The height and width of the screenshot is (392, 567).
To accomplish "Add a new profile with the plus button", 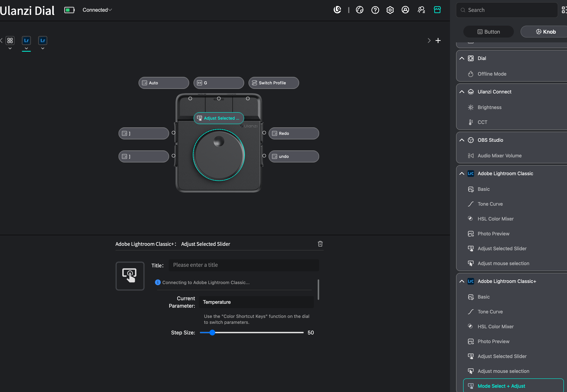I will 438,41.
